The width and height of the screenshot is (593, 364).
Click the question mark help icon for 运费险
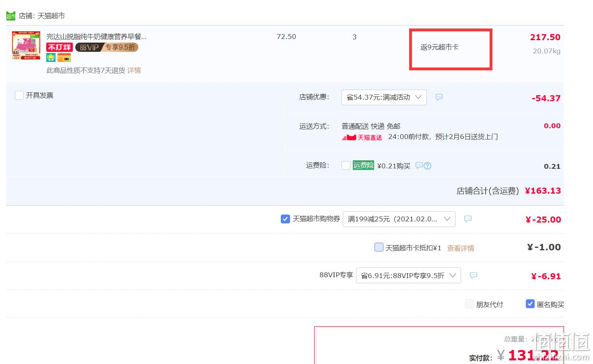pyautogui.click(x=428, y=166)
